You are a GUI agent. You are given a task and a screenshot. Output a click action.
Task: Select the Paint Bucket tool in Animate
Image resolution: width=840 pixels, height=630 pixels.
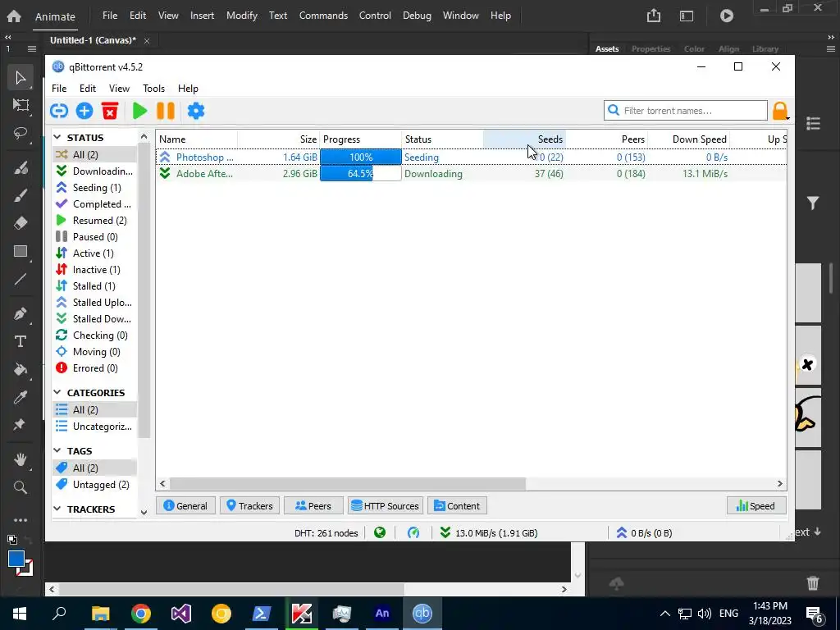(x=21, y=369)
